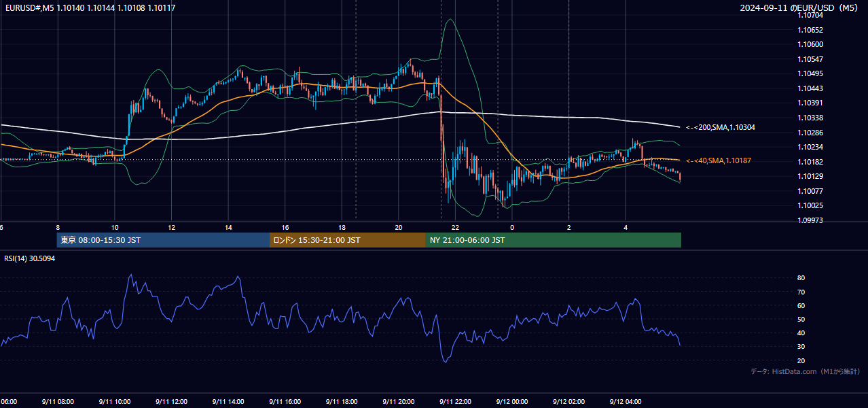Screen dimensions: 868x408
Task: Click the London 15:30-21:00 JST session bar
Action: (348, 240)
